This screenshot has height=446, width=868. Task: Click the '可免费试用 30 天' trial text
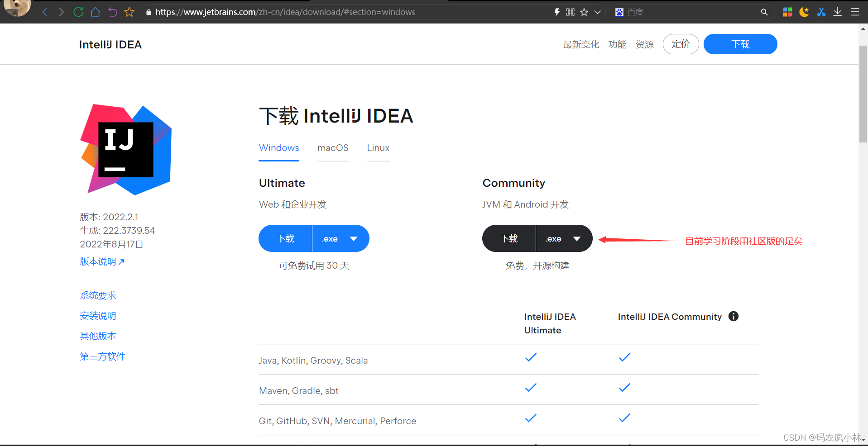pyautogui.click(x=314, y=266)
